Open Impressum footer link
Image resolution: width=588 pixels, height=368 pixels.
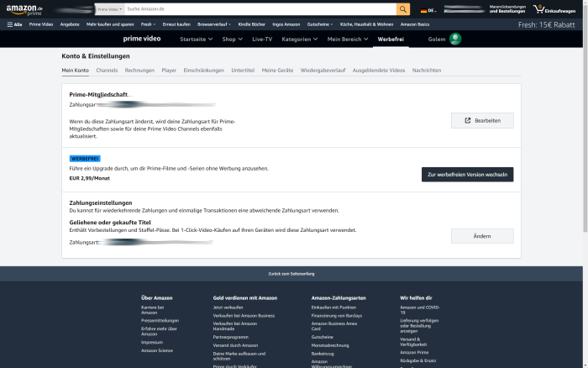152,342
